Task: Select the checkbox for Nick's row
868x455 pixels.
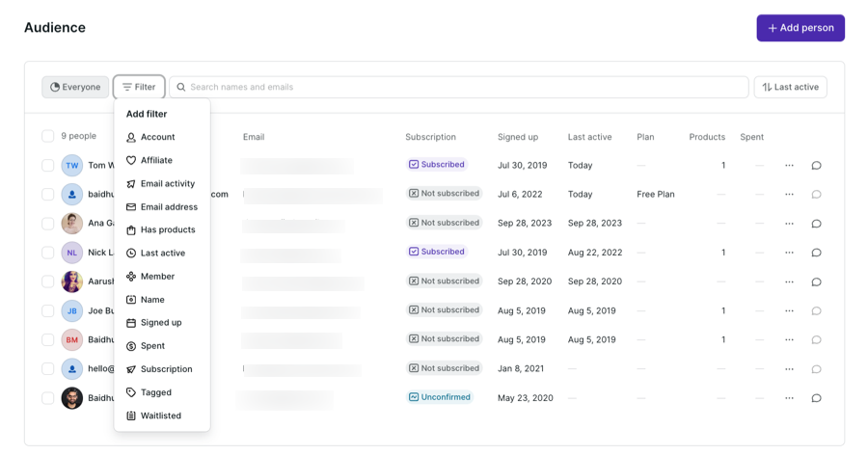Action: coord(47,253)
